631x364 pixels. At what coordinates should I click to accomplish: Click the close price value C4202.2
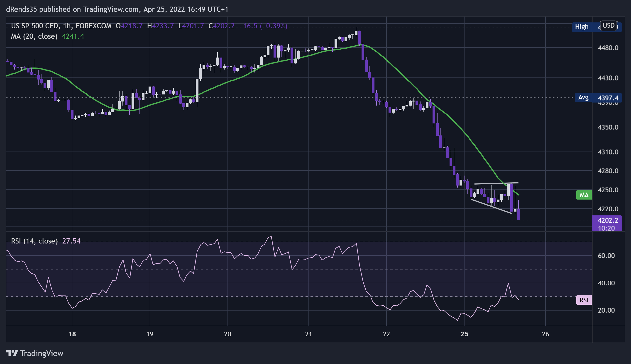click(222, 26)
